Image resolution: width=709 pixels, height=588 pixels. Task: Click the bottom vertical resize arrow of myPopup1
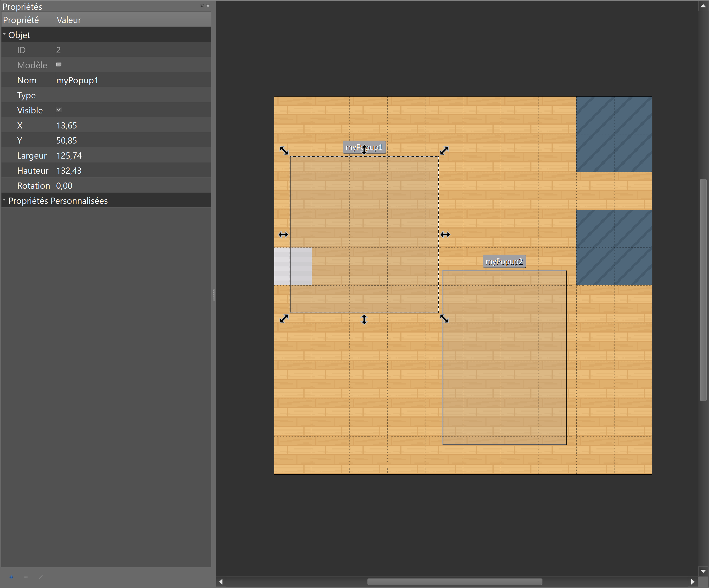point(364,319)
